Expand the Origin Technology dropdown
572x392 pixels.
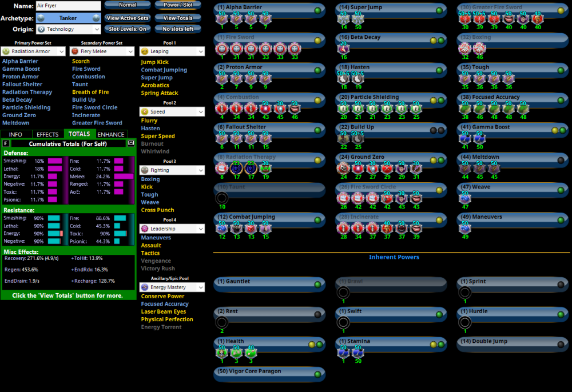69,29
